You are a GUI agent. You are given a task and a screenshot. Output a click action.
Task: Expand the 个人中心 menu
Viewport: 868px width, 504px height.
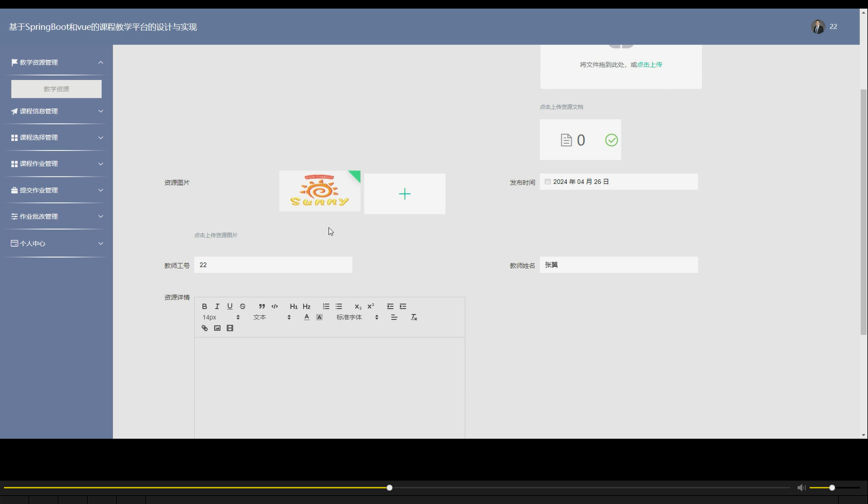(56, 243)
